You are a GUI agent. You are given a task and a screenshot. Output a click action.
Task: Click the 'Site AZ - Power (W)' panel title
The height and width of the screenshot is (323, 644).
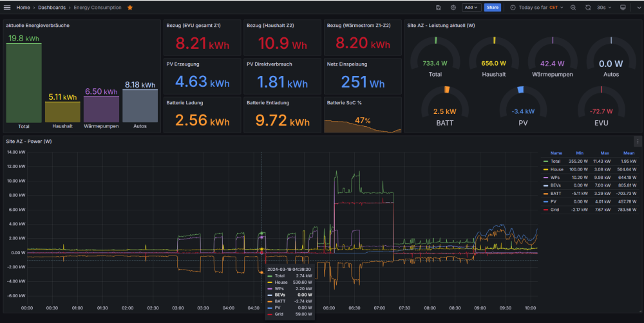pyautogui.click(x=29, y=141)
